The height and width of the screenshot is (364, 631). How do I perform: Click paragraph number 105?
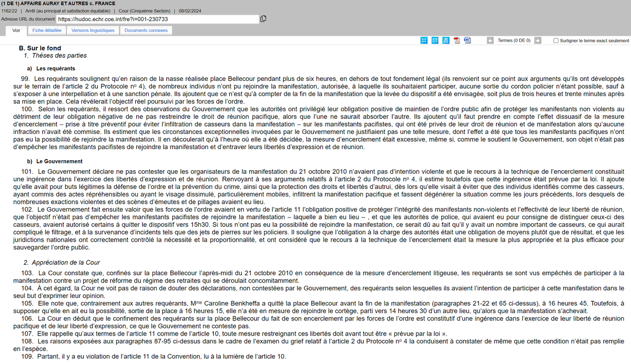[27, 303]
